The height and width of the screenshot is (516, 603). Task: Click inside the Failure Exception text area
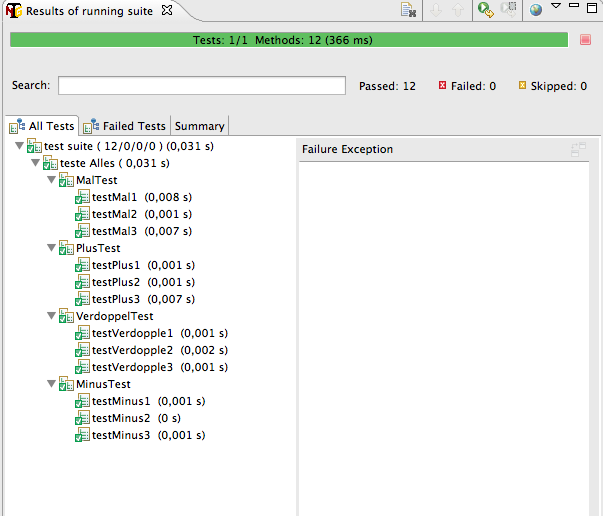[444, 338]
